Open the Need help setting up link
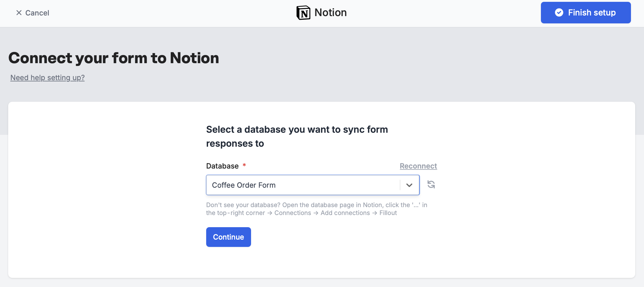This screenshot has height=287, width=644. pos(47,77)
